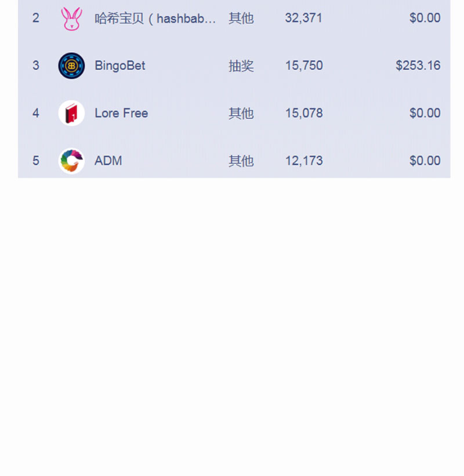Click the ADM rainbow letter icon

71,161
